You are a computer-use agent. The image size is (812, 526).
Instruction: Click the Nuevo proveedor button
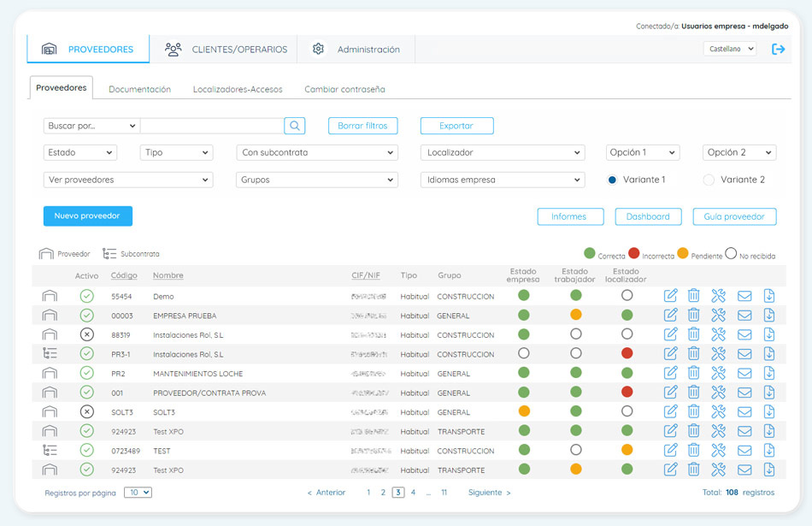(x=87, y=216)
